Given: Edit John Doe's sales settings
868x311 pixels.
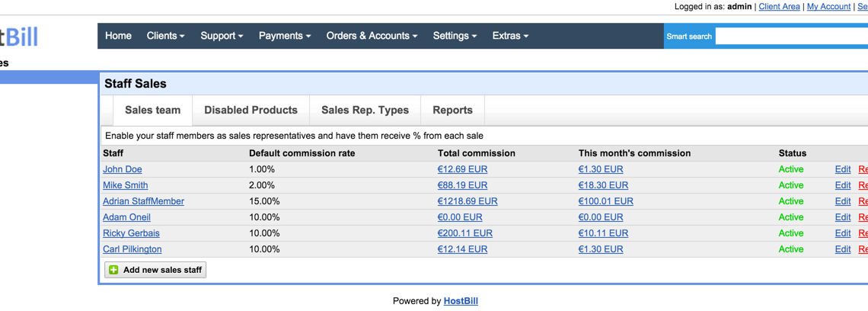Looking at the screenshot, I should [x=843, y=169].
